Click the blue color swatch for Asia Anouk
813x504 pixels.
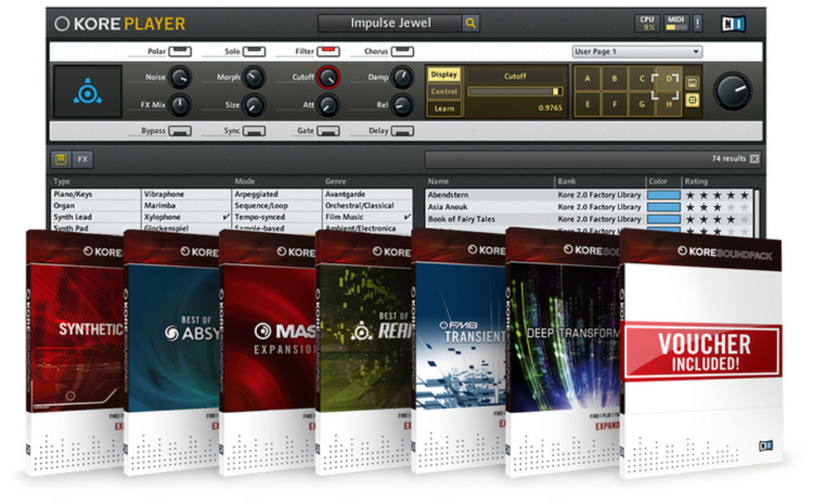coord(663,207)
